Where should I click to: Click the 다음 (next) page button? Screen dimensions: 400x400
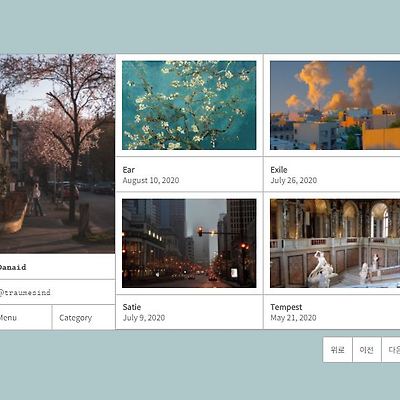(391, 350)
